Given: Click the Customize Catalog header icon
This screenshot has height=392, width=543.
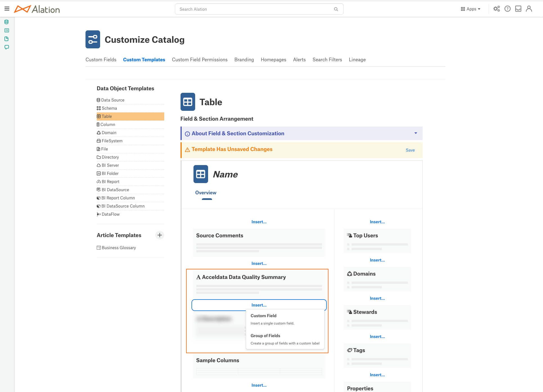Looking at the screenshot, I should (93, 39).
